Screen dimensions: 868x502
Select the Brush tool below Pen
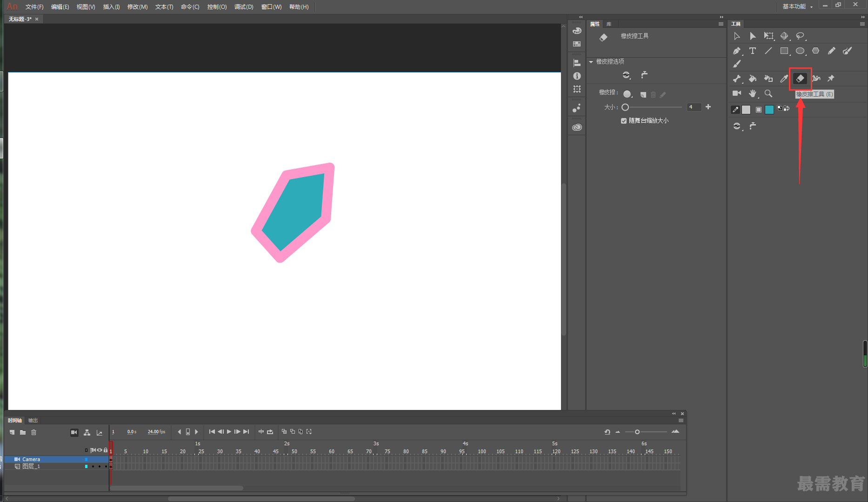click(x=737, y=64)
